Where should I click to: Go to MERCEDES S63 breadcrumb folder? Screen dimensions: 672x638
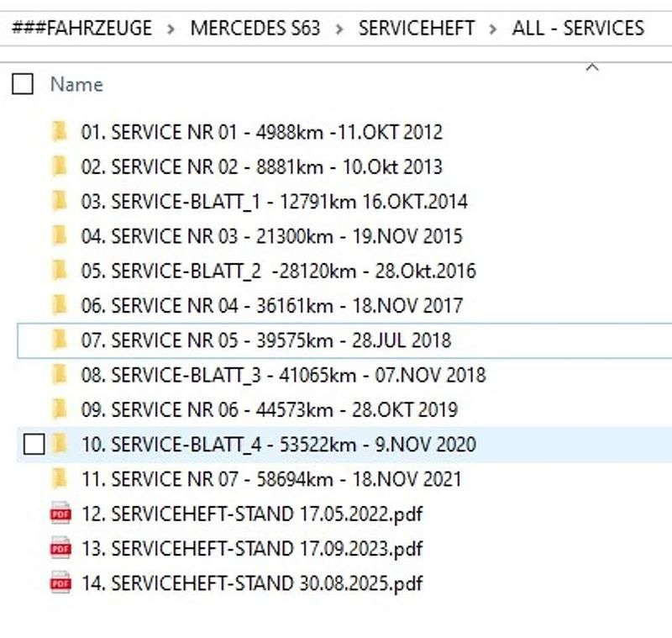255,29
